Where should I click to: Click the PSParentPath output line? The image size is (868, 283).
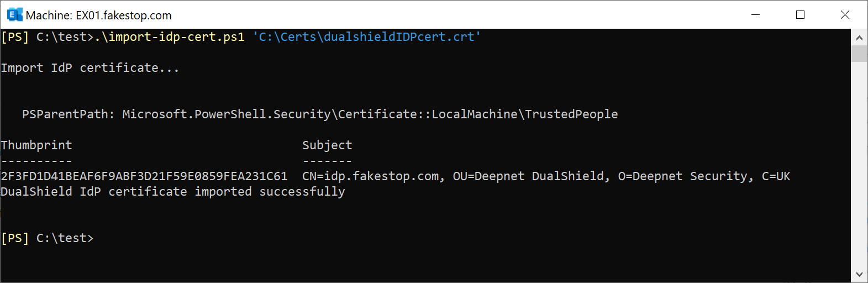tap(320, 114)
